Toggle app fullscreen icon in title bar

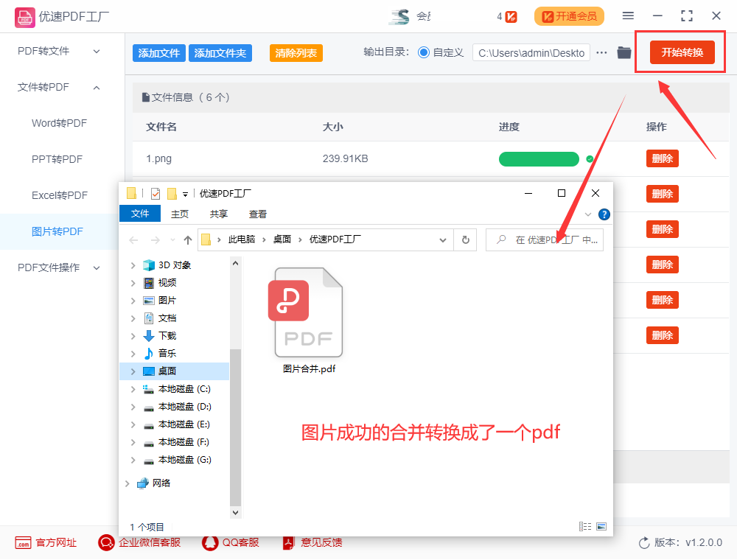click(x=687, y=16)
